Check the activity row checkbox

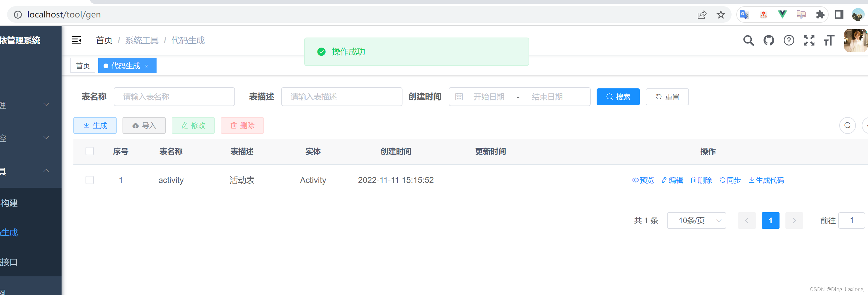click(90, 180)
